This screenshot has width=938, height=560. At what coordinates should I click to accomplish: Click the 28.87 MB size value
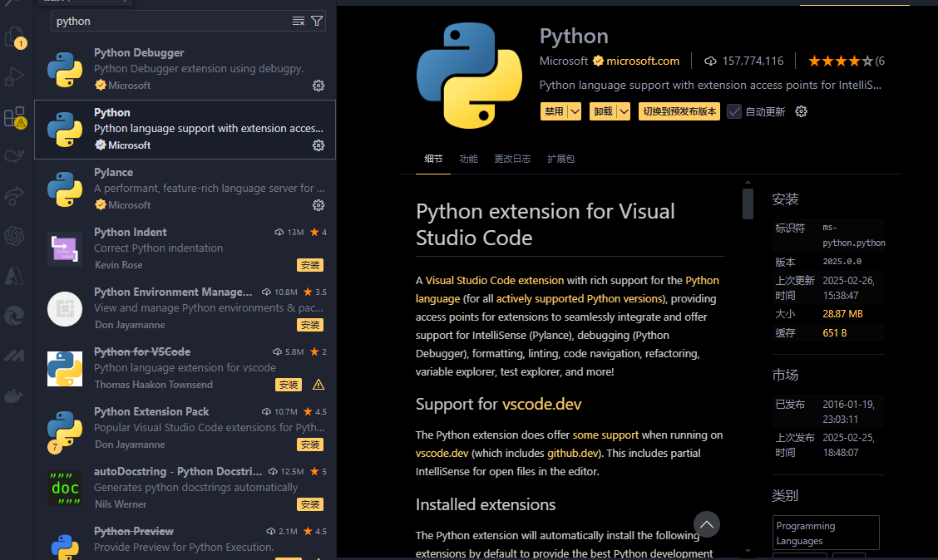pyautogui.click(x=842, y=314)
